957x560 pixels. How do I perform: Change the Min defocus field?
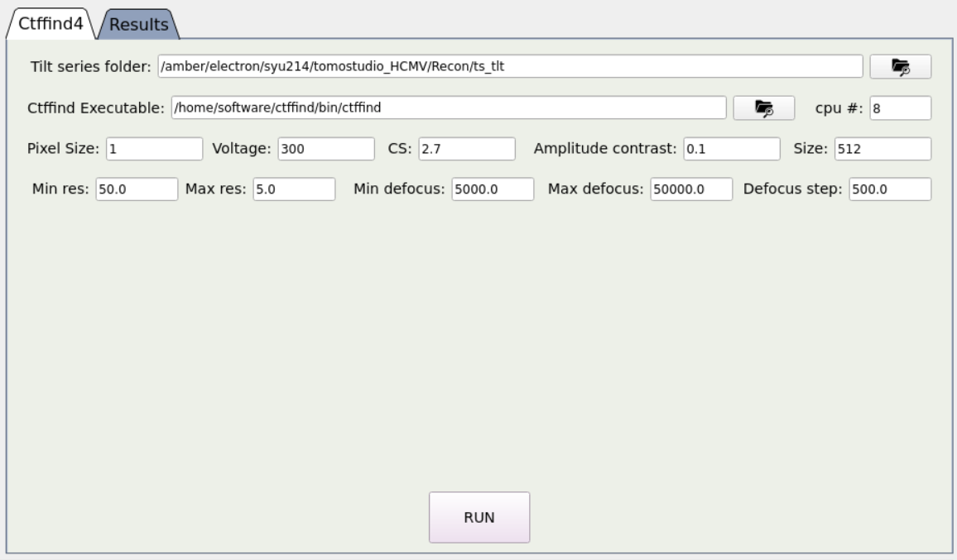493,189
